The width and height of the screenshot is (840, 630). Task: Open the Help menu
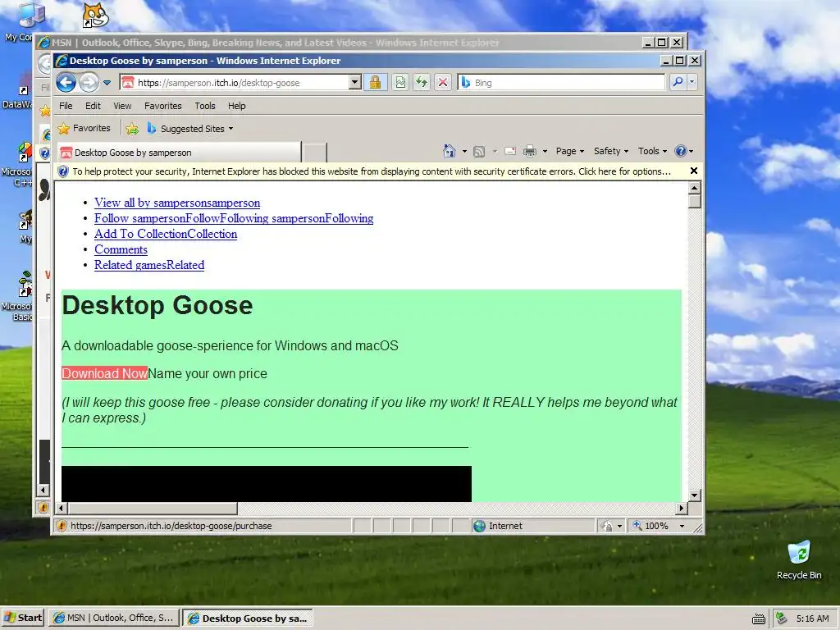pos(237,106)
